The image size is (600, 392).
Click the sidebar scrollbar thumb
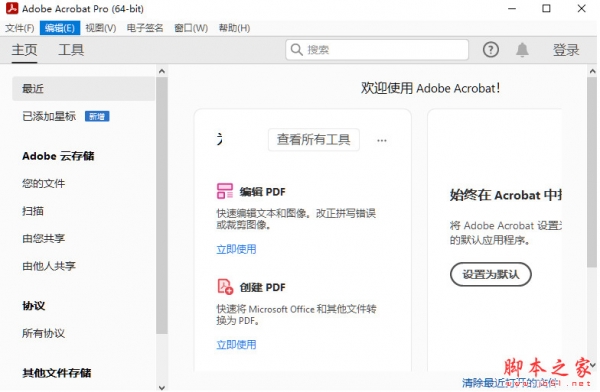pos(162,205)
